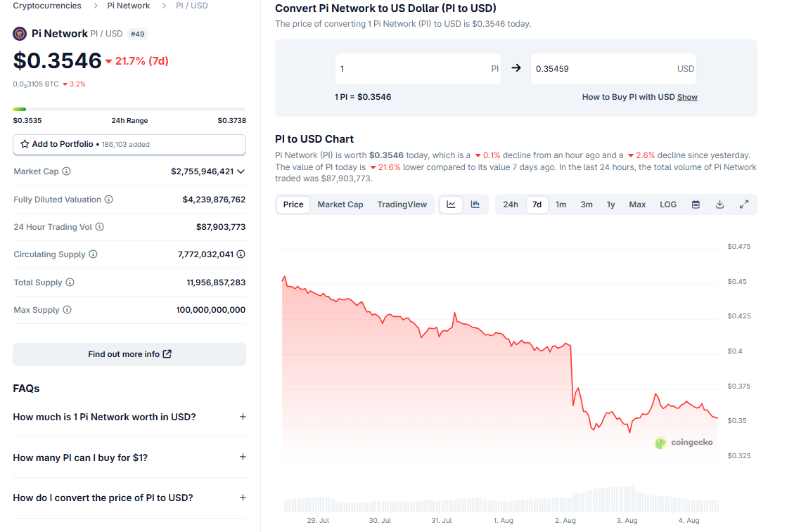This screenshot has height=532, width=794.
Task: Open the calendar date range picker
Action: click(x=696, y=205)
